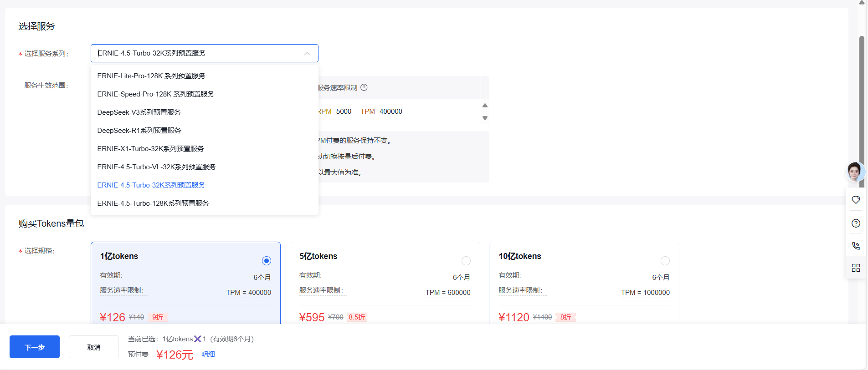Select DeepSeek-R1系列预置服务 entry
The image size is (868, 370).
pos(139,131)
